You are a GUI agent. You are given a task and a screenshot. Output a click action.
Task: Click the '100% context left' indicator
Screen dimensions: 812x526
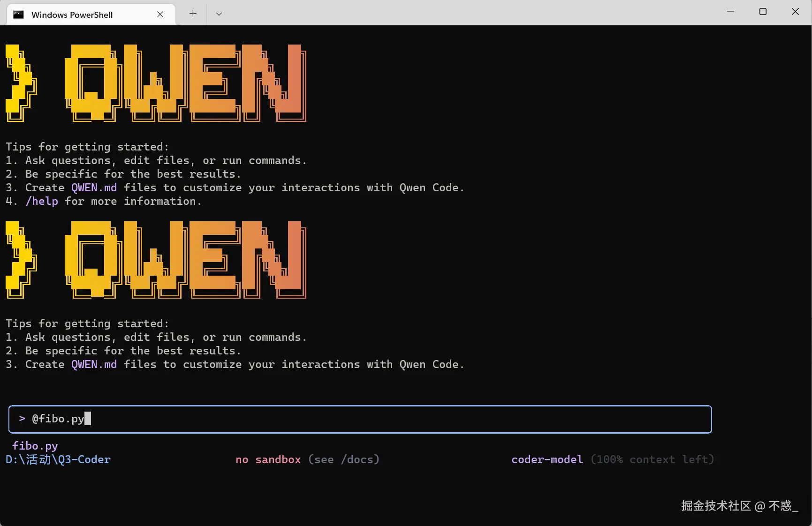pos(653,459)
